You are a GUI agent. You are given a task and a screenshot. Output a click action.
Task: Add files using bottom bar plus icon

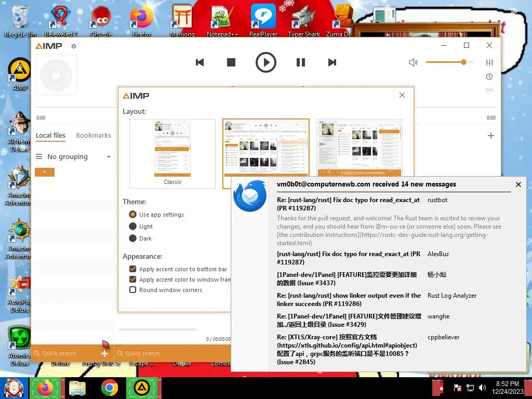point(104,353)
